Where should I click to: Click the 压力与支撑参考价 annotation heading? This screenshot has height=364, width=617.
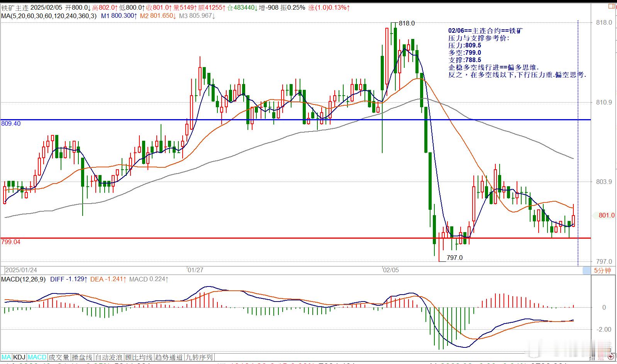[x=479, y=38]
